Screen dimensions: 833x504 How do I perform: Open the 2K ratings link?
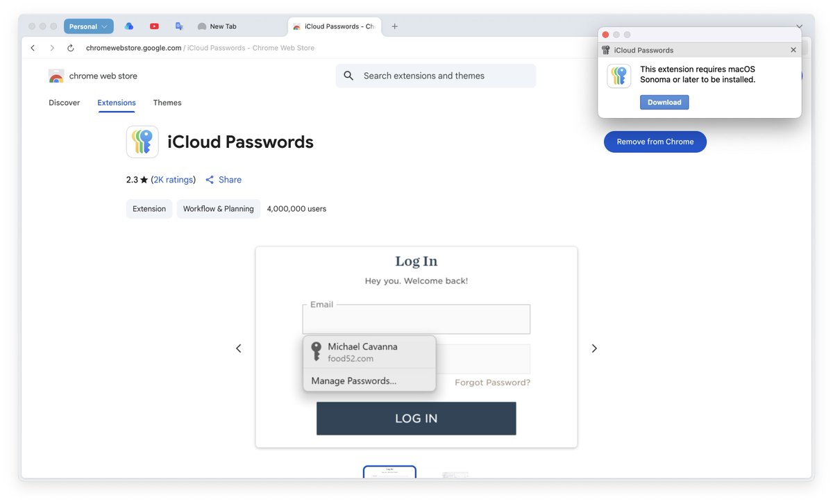[x=174, y=180]
